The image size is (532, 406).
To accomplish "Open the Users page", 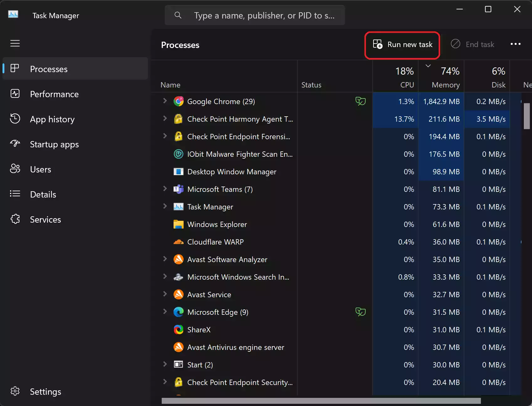I will pyautogui.click(x=75, y=169).
